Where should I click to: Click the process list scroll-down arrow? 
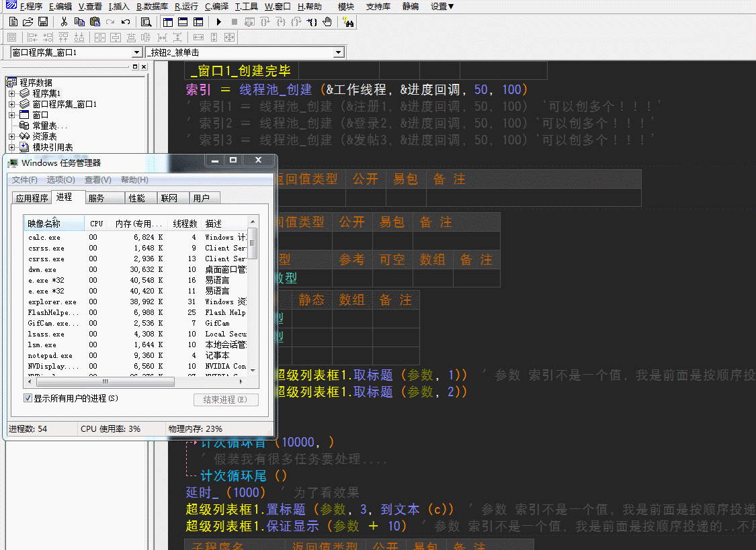[253, 370]
